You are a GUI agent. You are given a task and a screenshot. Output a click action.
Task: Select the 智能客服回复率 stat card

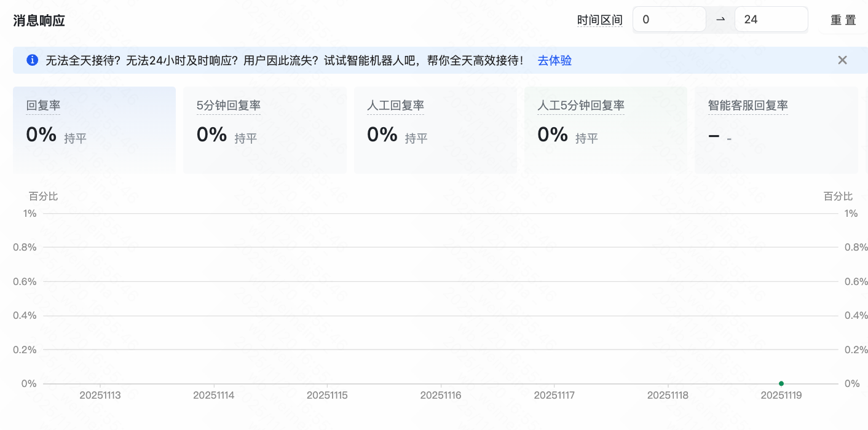[x=776, y=129]
